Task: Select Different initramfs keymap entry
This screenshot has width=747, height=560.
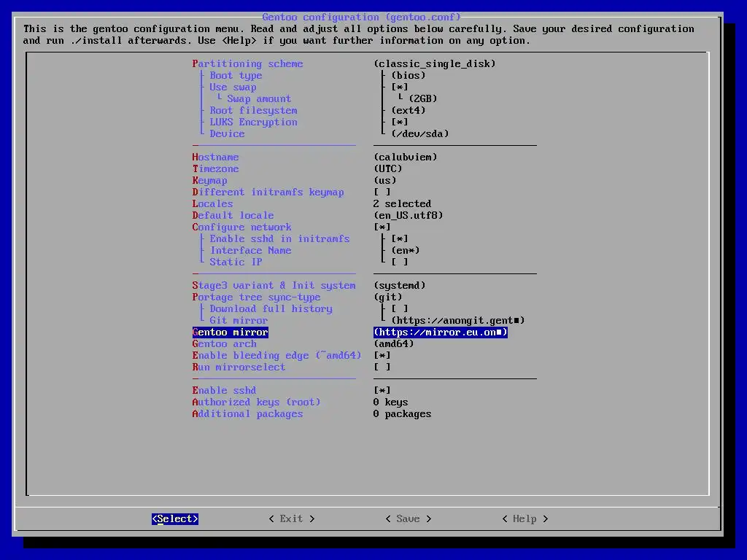Action: [x=268, y=192]
